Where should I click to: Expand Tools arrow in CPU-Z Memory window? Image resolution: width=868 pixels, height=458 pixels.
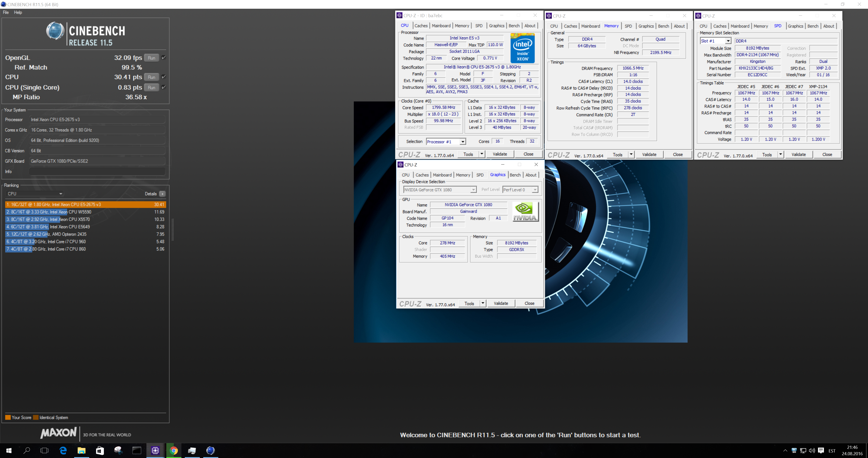click(631, 154)
